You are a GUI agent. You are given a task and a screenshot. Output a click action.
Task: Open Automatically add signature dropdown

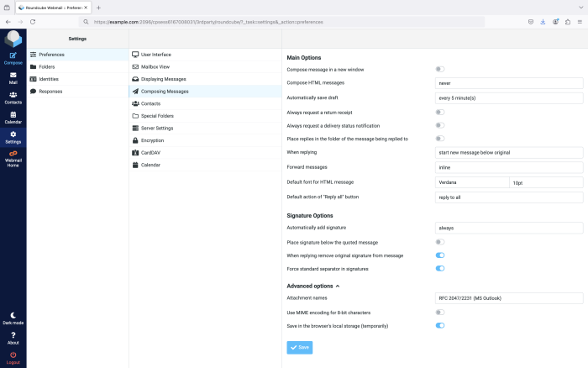pos(509,228)
